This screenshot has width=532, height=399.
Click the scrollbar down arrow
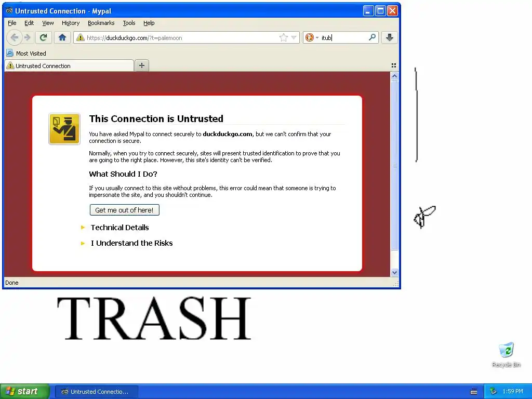coord(394,272)
